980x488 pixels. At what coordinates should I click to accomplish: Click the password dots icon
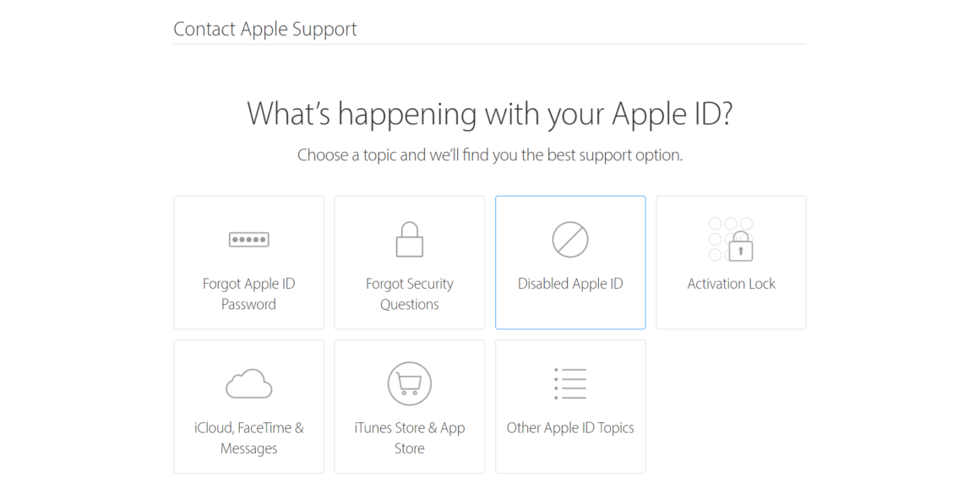(x=248, y=239)
